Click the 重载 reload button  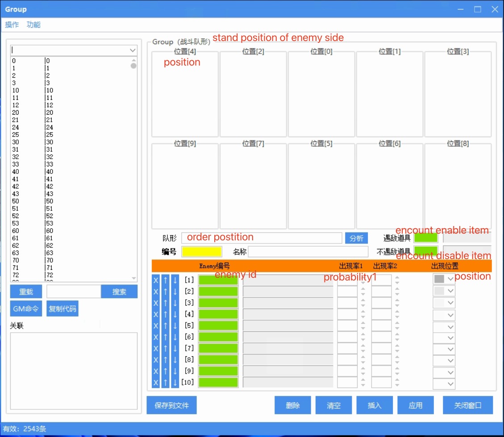click(26, 292)
